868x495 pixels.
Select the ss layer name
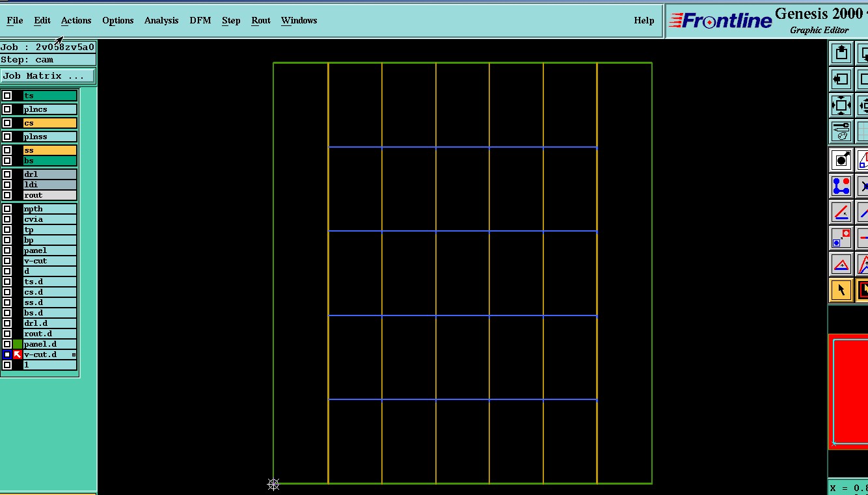tap(50, 150)
